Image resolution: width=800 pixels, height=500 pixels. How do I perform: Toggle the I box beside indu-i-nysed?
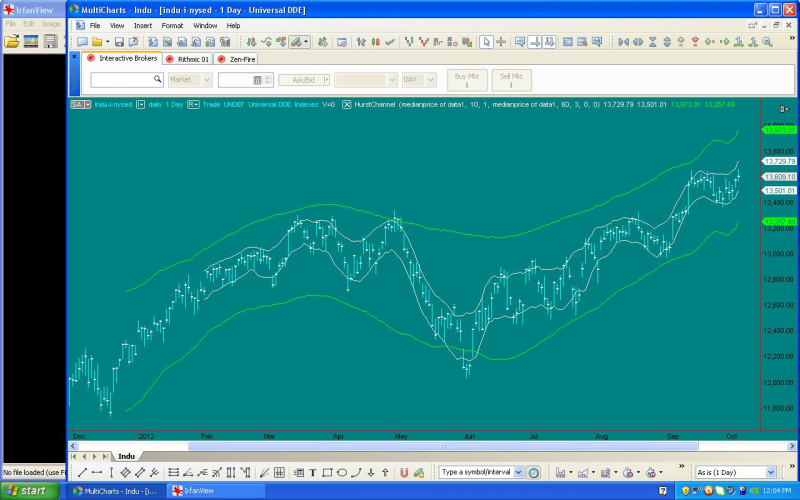point(140,105)
